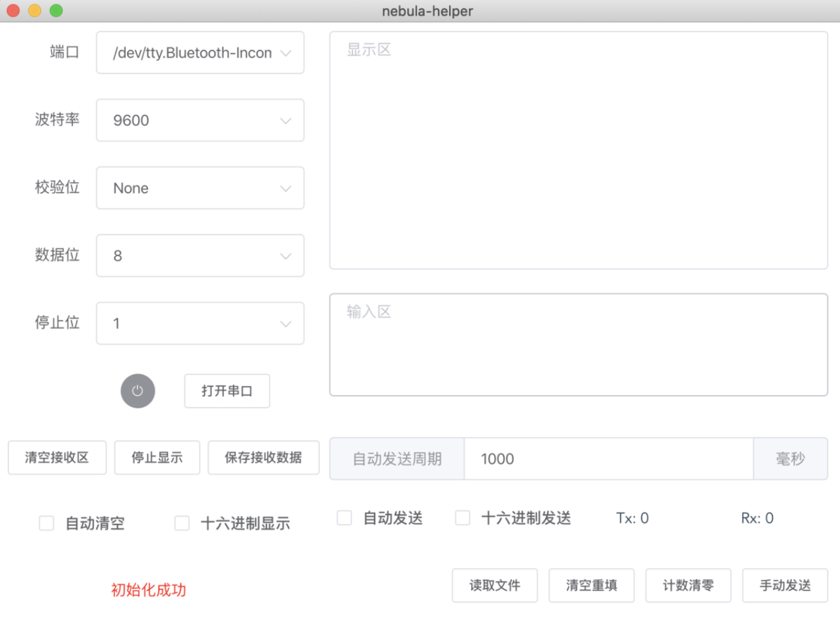Click inside the 输入区 input area
The height and width of the screenshot is (622, 840).
(578, 345)
